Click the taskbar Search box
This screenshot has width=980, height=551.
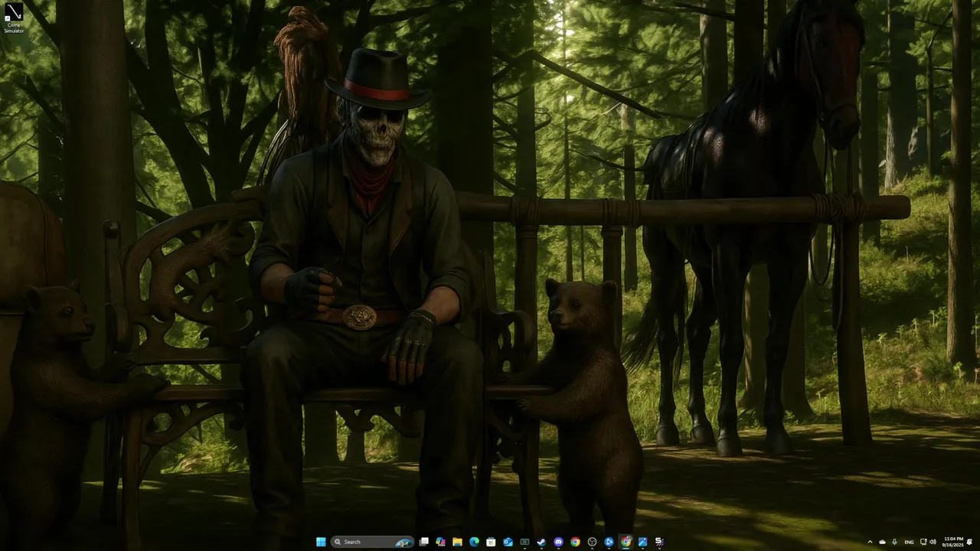pos(372,542)
